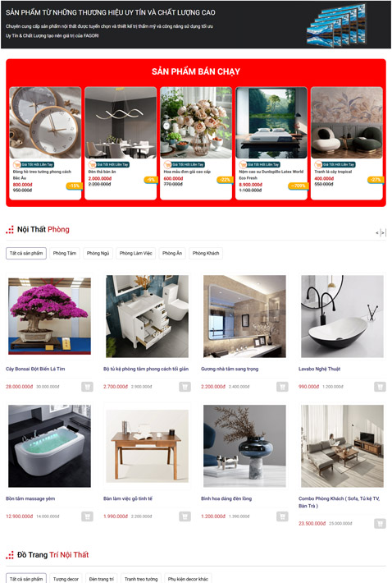Switch to the Phòng Ngủ tab
The width and height of the screenshot is (392, 583).
[98, 253]
